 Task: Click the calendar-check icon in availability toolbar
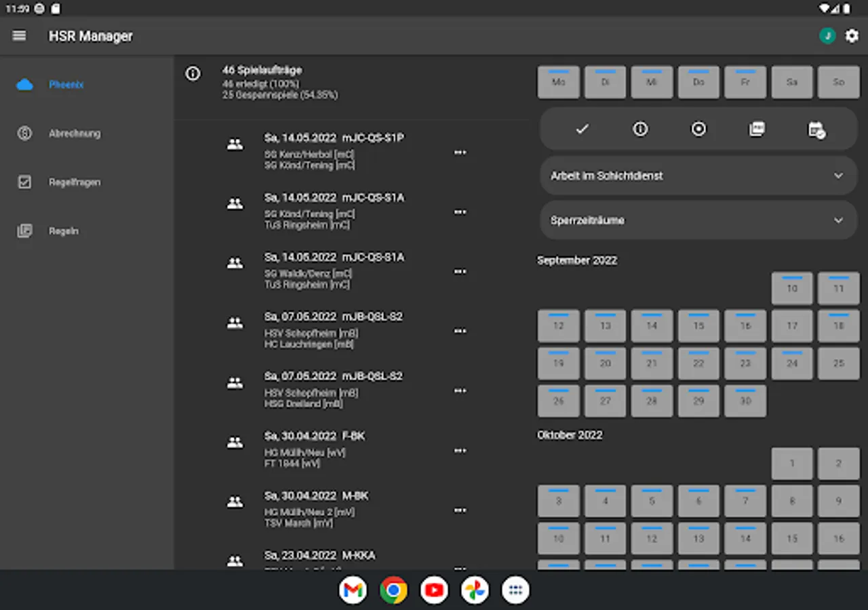point(816,129)
